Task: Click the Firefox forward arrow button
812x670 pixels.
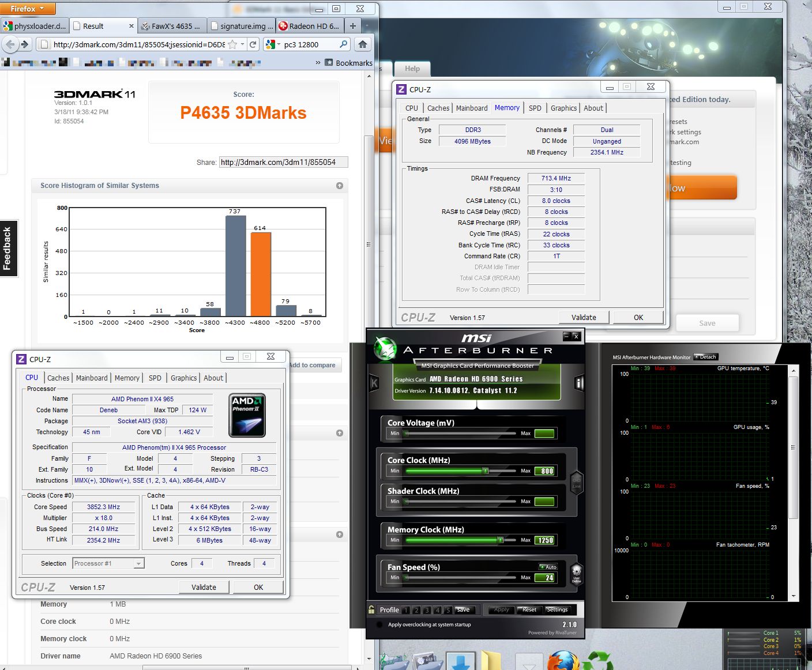Action: [x=24, y=44]
